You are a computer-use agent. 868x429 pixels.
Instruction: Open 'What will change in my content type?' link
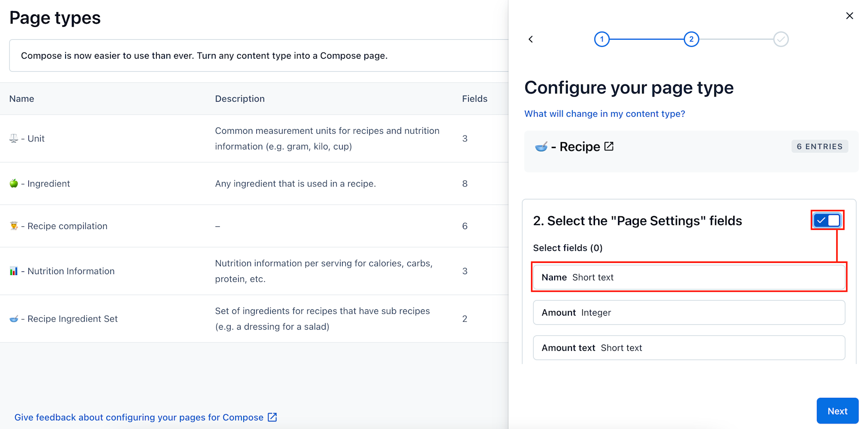(x=604, y=114)
